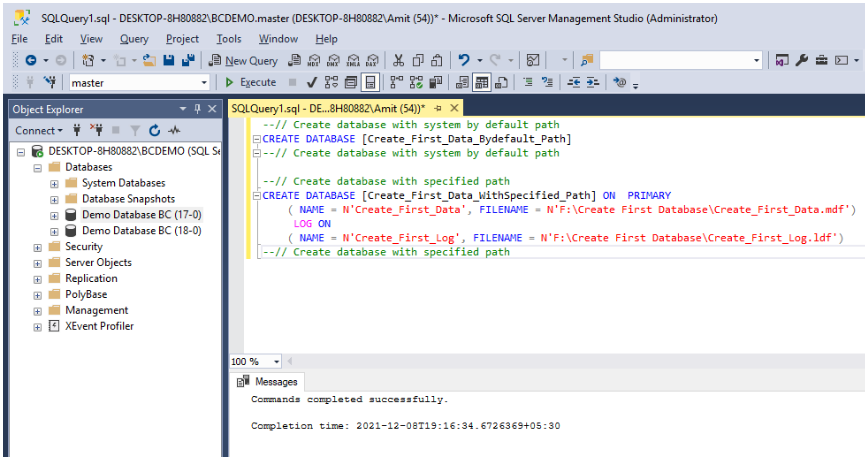Click the Change Connection icon
This screenshot has height=457, width=865.
[x=50, y=82]
